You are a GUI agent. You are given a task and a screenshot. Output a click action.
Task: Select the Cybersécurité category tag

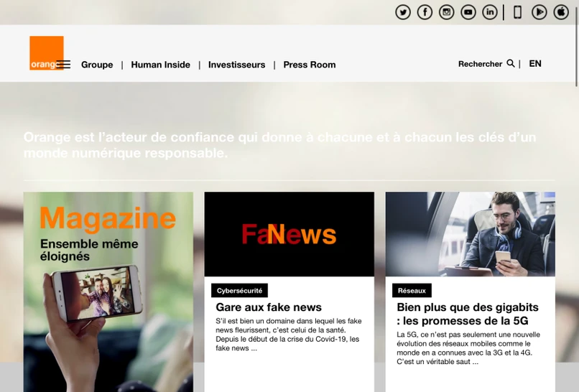pos(240,291)
